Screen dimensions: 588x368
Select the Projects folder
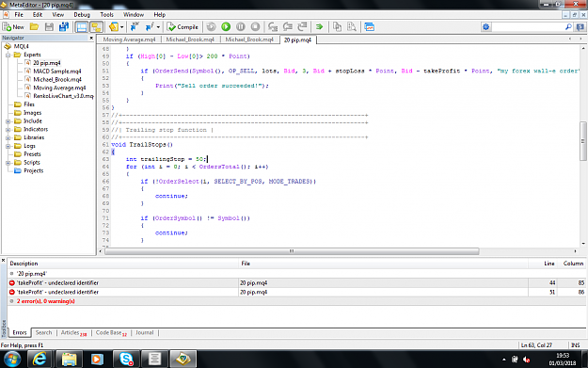33,170
